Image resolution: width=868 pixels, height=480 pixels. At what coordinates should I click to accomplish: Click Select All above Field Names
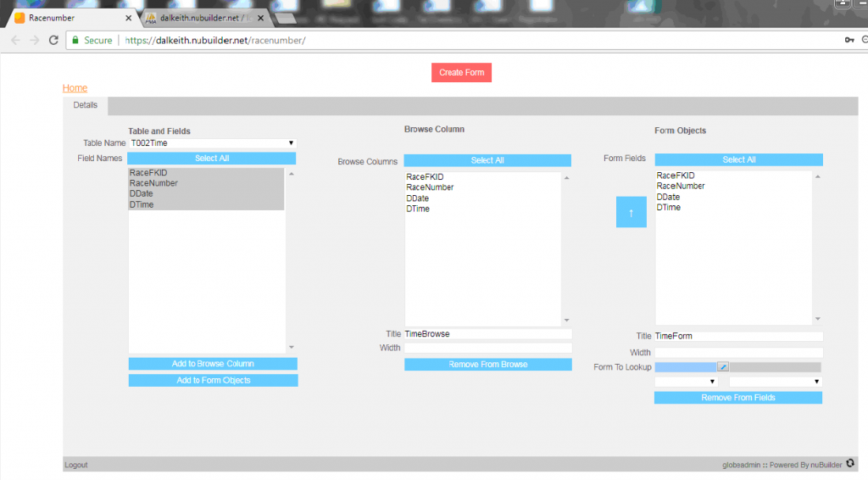[x=211, y=159]
